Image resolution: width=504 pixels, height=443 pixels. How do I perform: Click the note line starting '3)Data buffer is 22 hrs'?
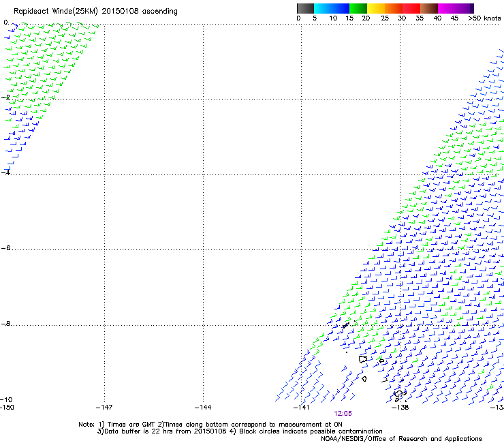coord(240,431)
